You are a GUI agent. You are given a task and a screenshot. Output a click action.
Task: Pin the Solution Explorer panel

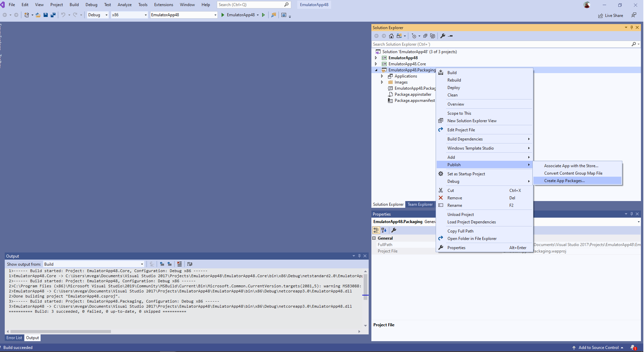point(631,27)
